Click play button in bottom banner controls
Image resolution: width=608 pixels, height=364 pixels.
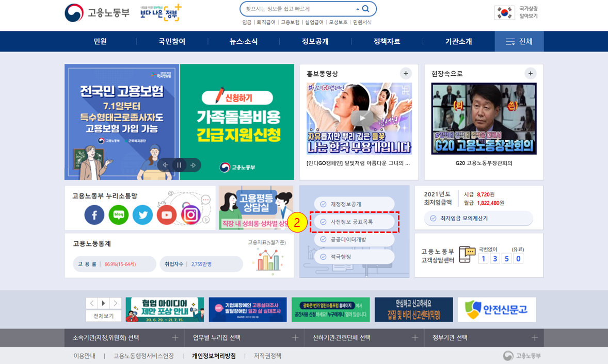click(x=104, y=303)
